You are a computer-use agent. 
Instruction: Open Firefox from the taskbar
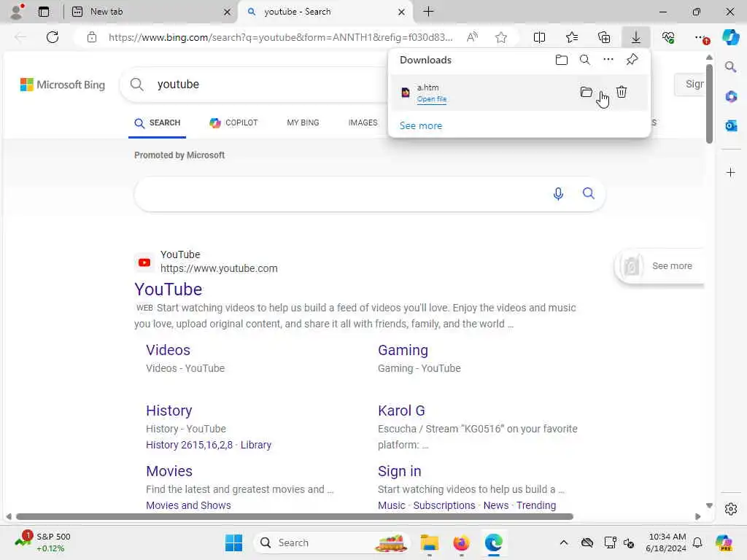[x=461, y=542]
